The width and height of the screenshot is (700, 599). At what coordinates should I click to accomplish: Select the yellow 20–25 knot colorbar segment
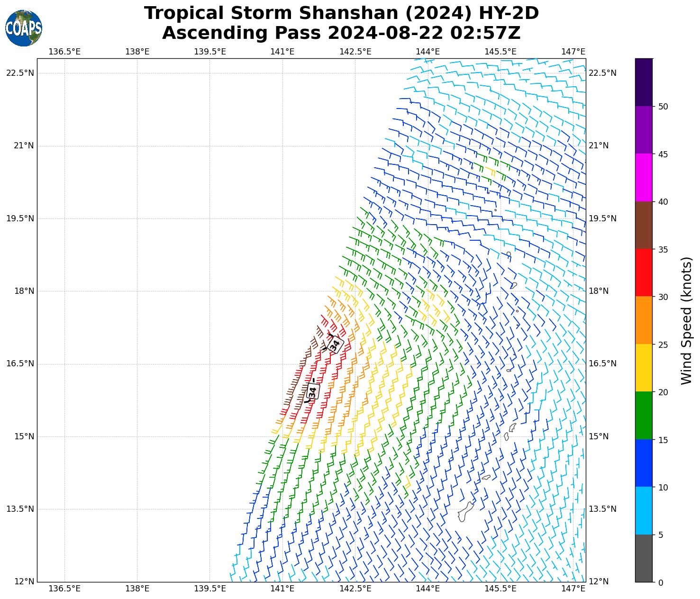pos(644,368)
